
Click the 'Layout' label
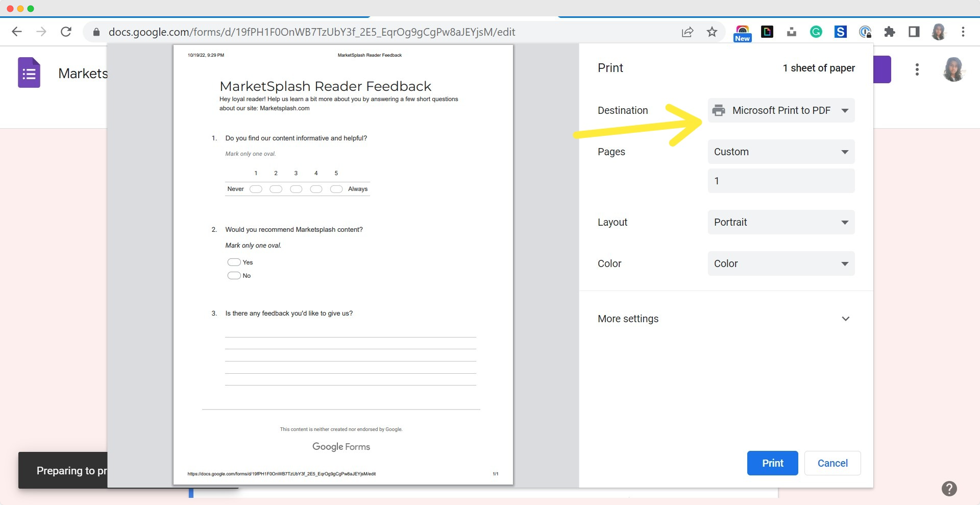[612, 222]
